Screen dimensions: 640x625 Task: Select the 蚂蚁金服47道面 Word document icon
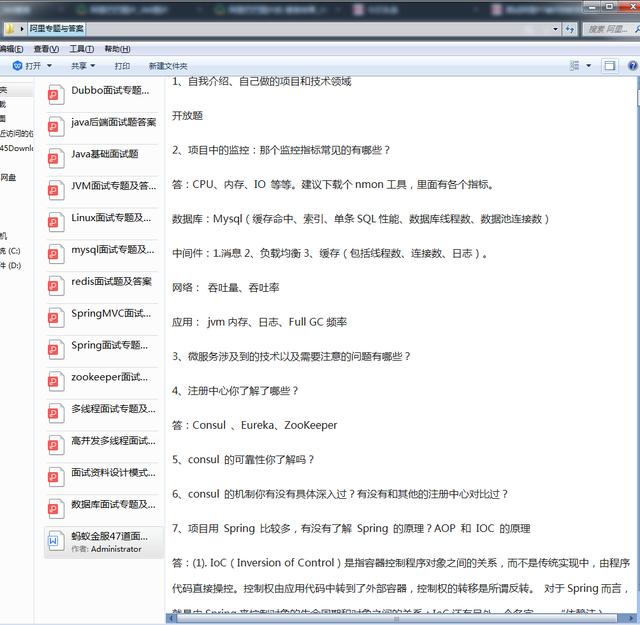pyautogui.click(x=55, y=541)
